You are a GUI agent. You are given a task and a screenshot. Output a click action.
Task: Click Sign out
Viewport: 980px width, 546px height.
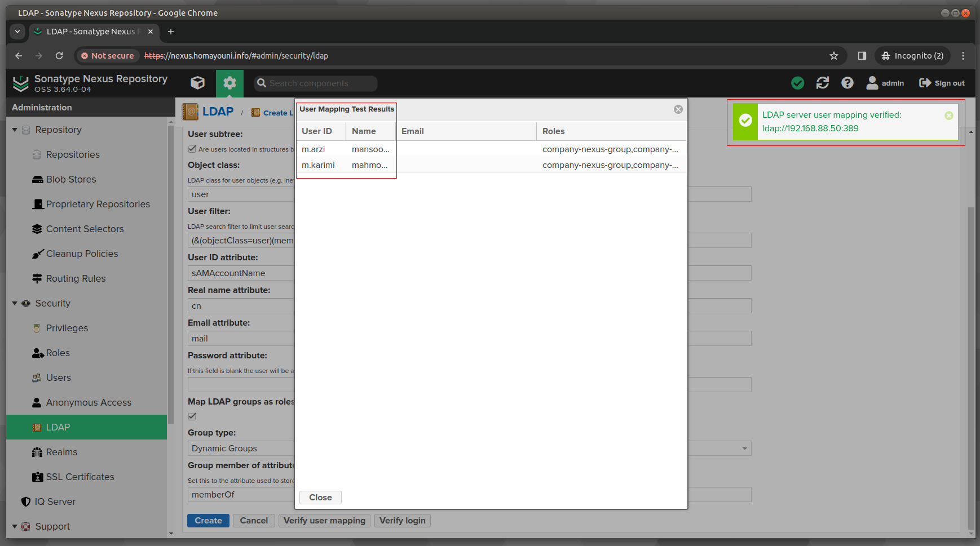click(942, 83)
